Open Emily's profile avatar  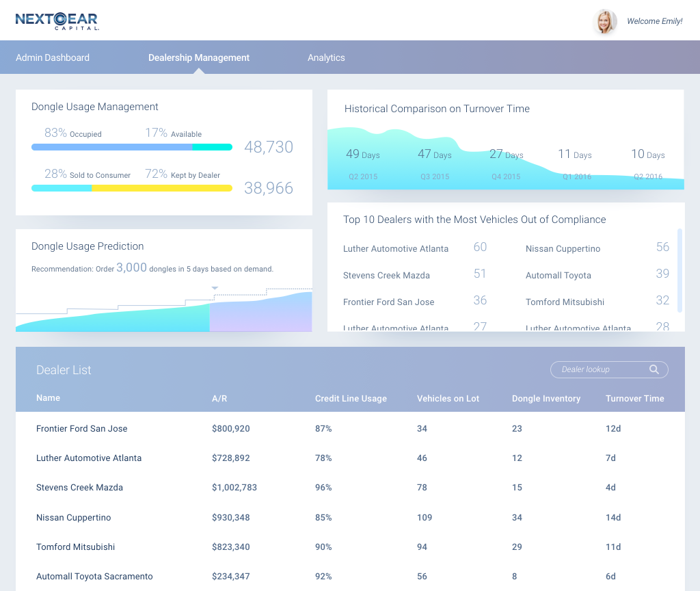(x=605, y=21)
